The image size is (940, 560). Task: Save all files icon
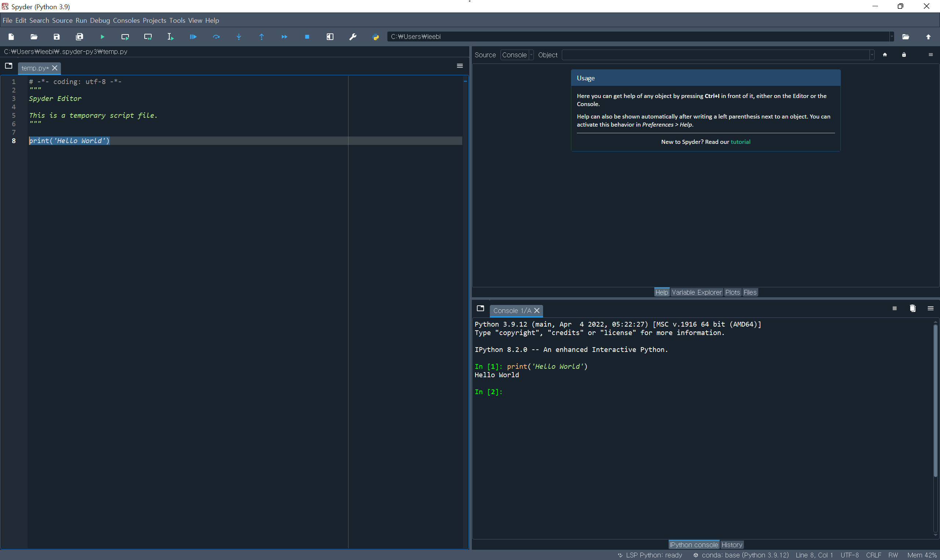[79, 37]
